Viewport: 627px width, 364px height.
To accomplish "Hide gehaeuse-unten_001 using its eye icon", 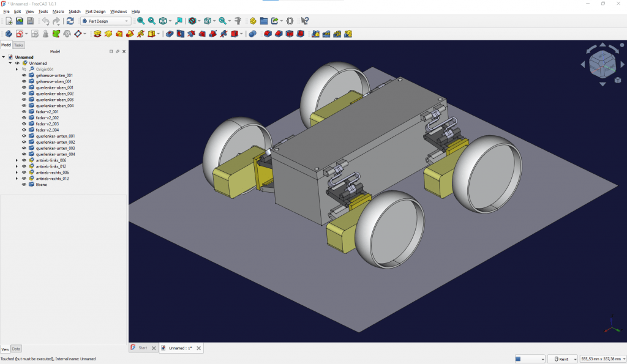I will click(x=24, y=75).
